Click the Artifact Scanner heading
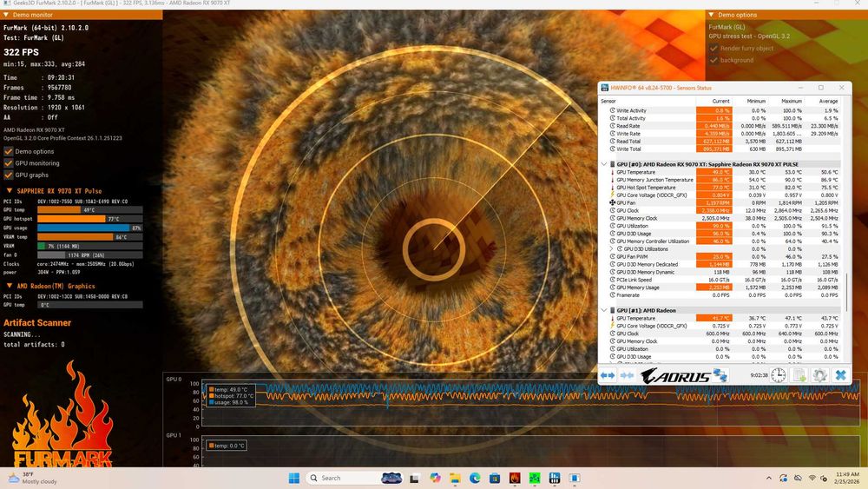868x489 pixels. pos(37,323)
